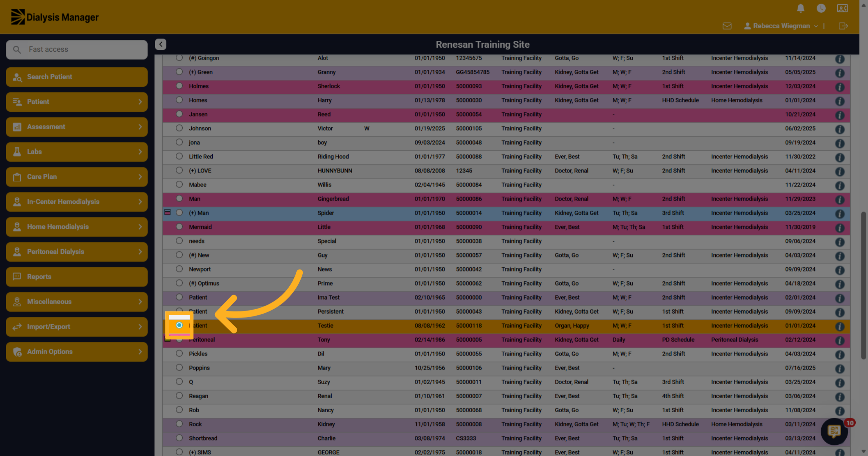The height and width of the screenshot is (456, 868).
Task: Expand the Labs sidebar menu
Action: 77,152
